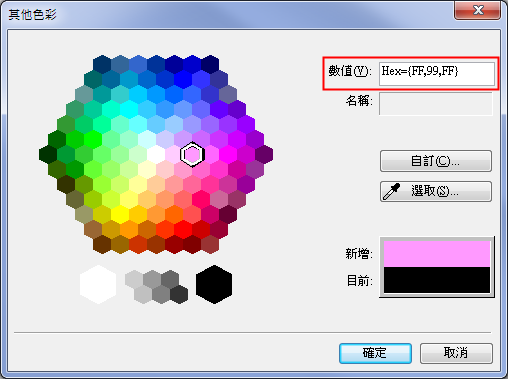Screen dimensions: 508x379
Task: Click into the 數值(V) hex value field
Action: click(x=437, y=74)
